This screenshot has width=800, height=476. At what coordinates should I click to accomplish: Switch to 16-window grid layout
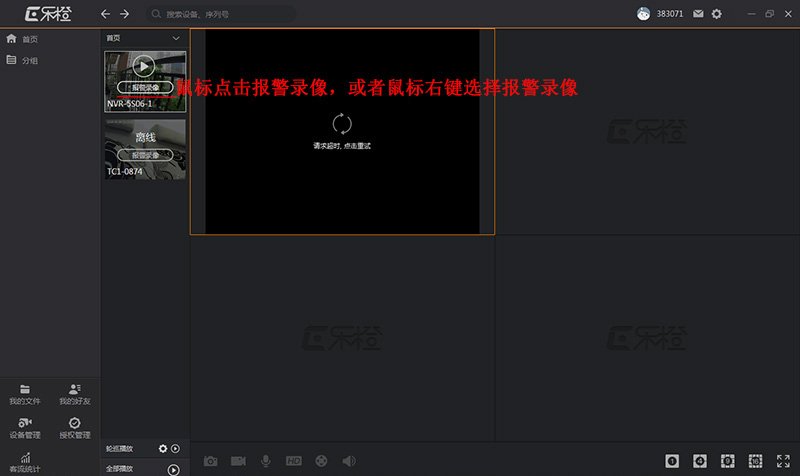pyautogui.click(x=755, y=461)
